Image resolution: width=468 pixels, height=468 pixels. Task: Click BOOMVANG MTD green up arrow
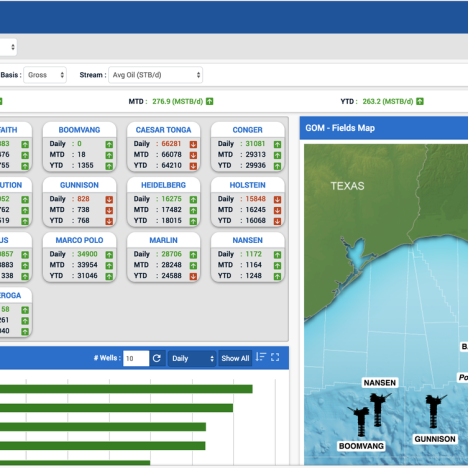pyautogui.click(x=109, y=155)
